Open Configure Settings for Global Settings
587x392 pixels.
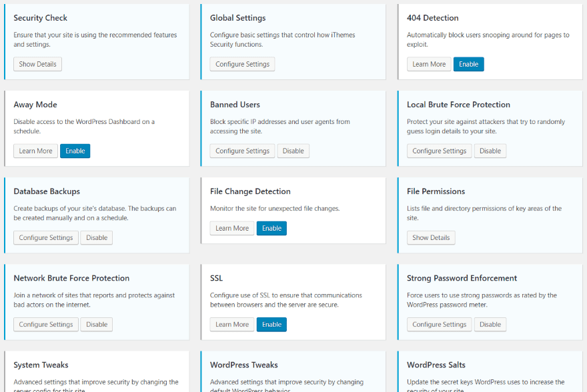pos(242,64)
